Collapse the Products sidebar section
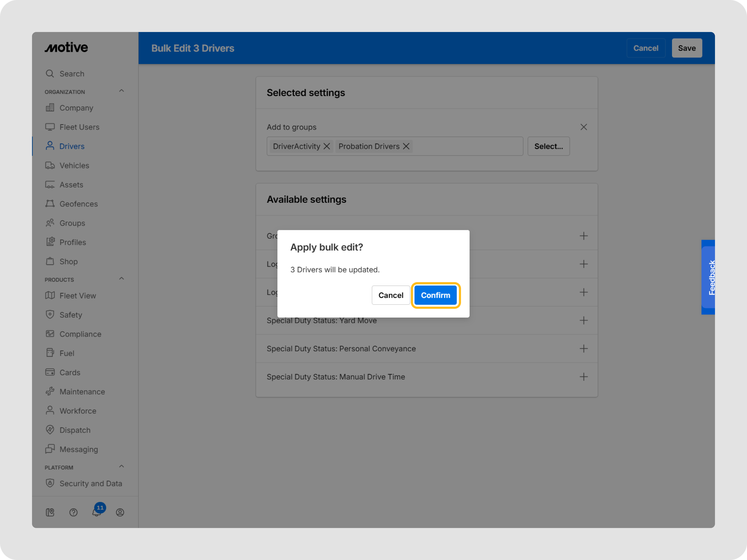The width and height of the screenshot is (747, 560). (122, 278)
